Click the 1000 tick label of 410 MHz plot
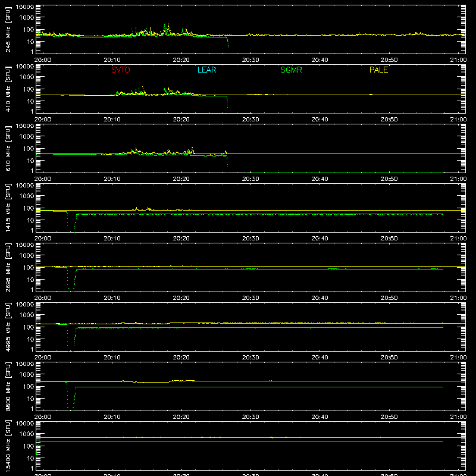Screen dimensions: 476x476 [27, 77]
